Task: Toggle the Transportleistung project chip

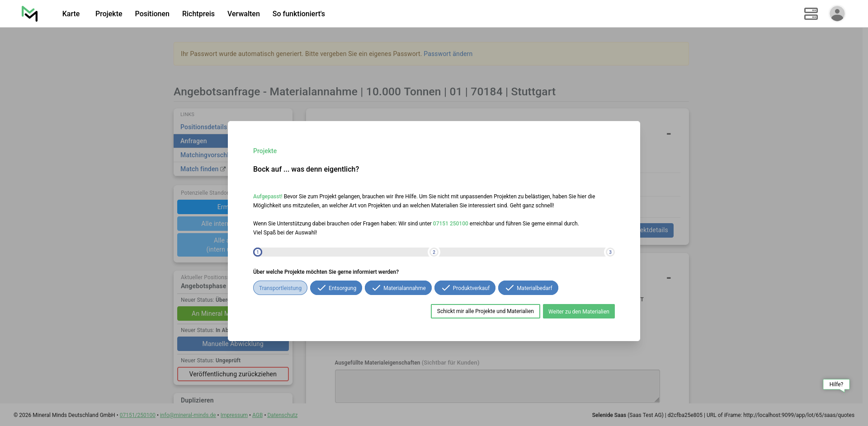Action: click(x=280, y=288)
